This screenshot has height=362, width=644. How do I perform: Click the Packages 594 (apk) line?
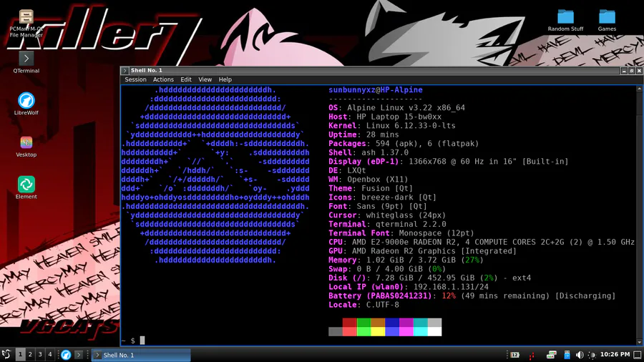(404, 144)
